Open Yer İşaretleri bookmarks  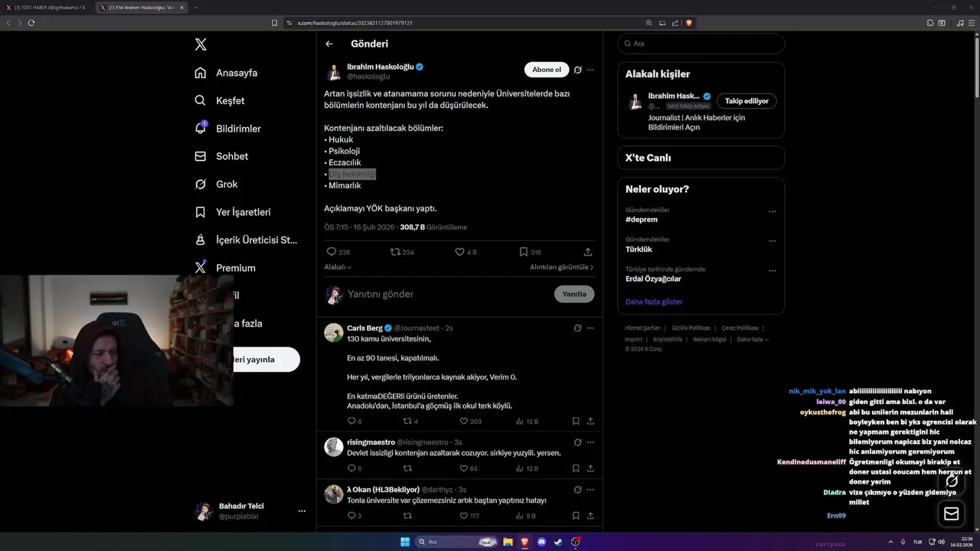[x=232, y=212]
